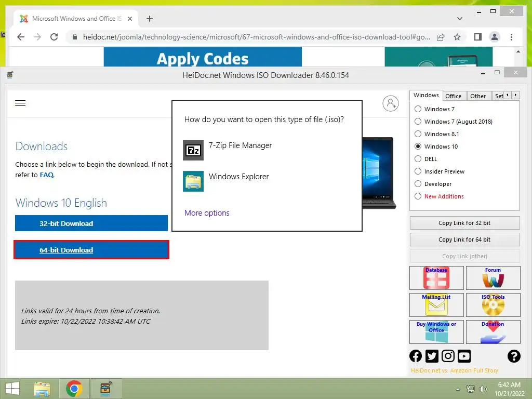Share this page in Chrome

(441, 37)
